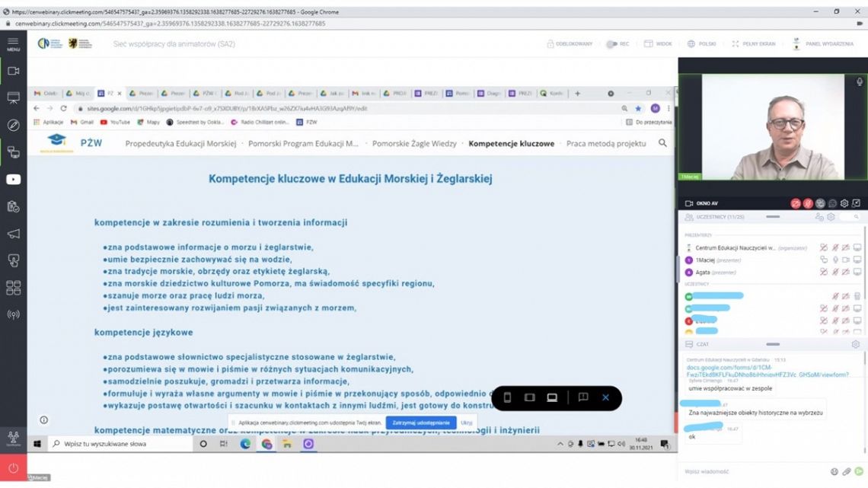Open the POLSKI language selector

pos(701,44)
